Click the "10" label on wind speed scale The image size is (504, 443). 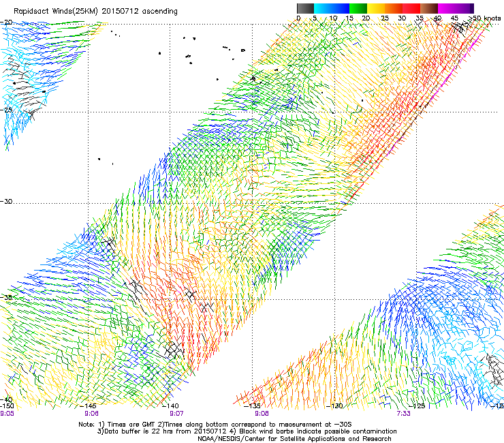(x=333, y=18)
